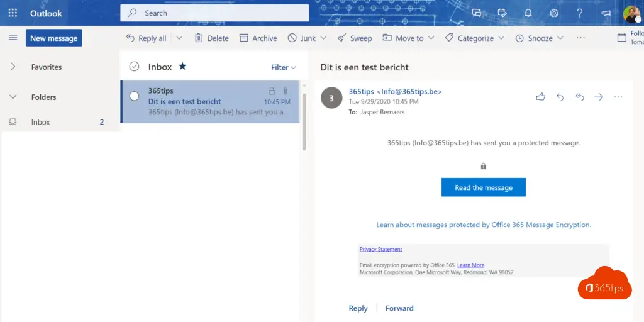
Task: Click the subject heading 'Dit is een test bericht'
Action: [364, 67]
